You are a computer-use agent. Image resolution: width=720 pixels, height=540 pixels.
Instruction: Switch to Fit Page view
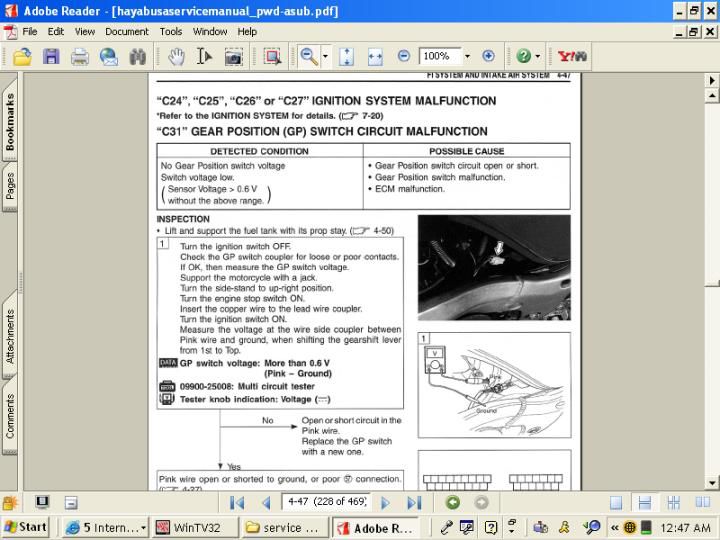[346, 57]
